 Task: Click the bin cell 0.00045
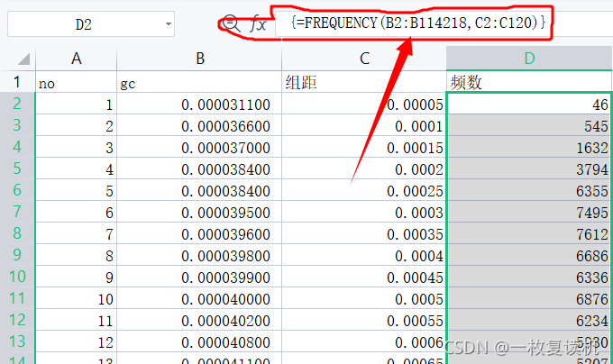(x=364, y=277)
